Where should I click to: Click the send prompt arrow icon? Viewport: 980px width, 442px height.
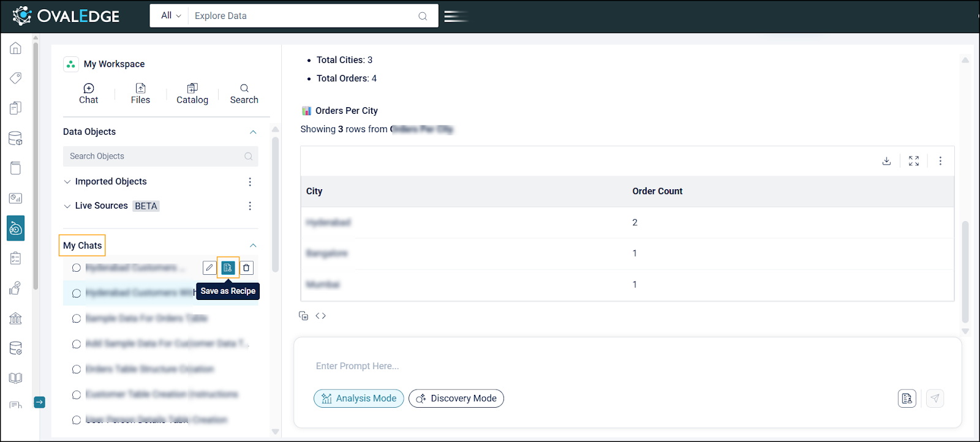935,399
